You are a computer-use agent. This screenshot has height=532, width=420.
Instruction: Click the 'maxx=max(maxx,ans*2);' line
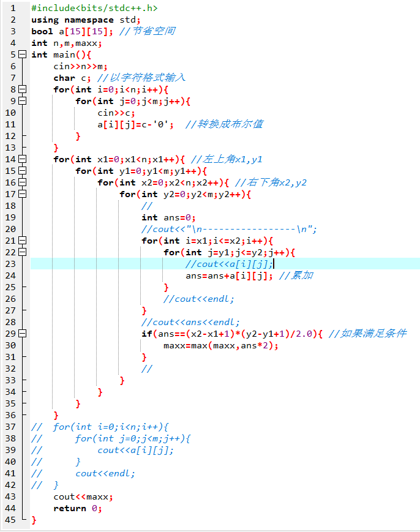(x=220, y=345)
